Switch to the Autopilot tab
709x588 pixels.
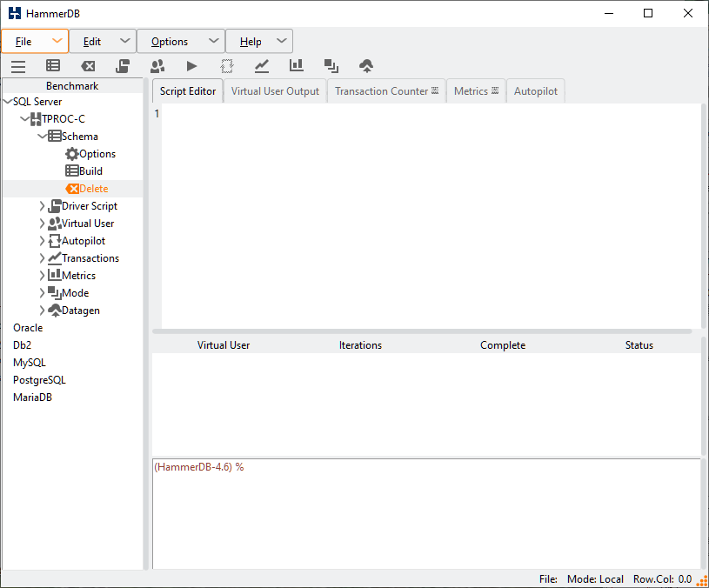coord(535,91)
